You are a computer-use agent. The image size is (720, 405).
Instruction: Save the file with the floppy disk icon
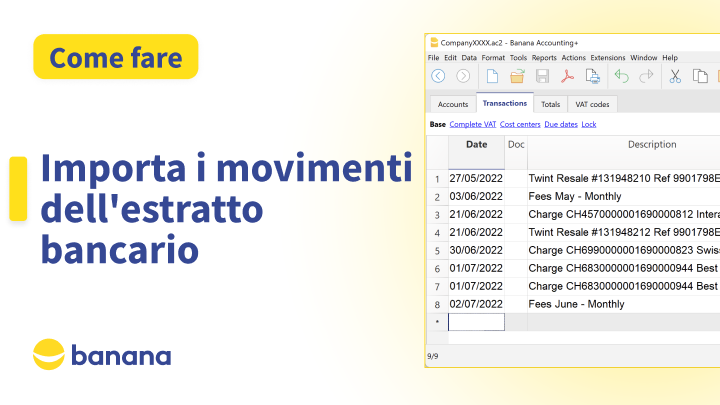pyautogui.click(x=542, y=76)
